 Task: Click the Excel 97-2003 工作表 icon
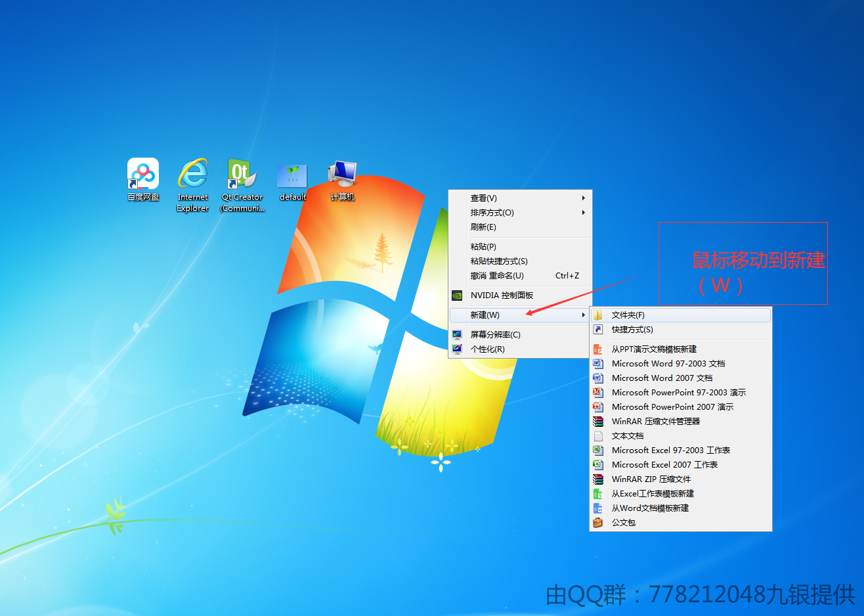tap(598, 451)
